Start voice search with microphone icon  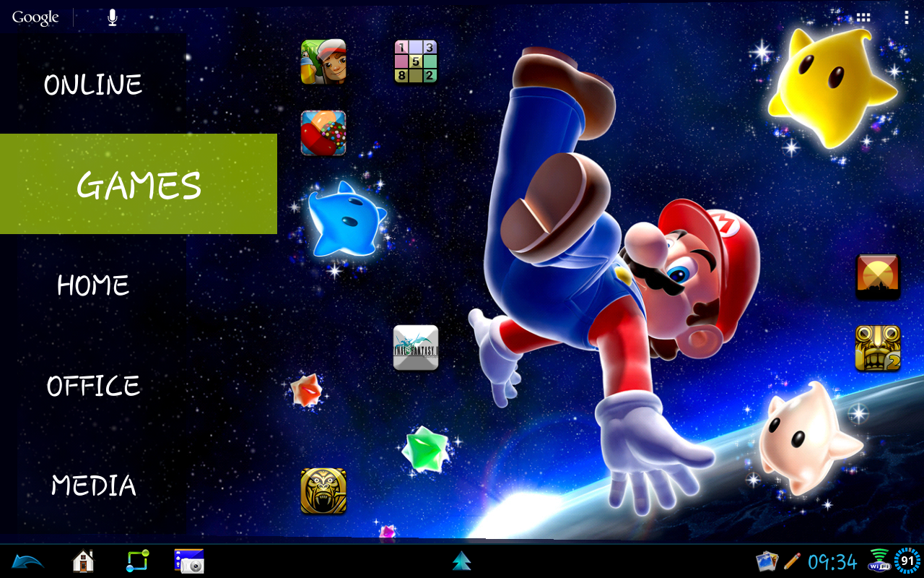tap(112, 17)
